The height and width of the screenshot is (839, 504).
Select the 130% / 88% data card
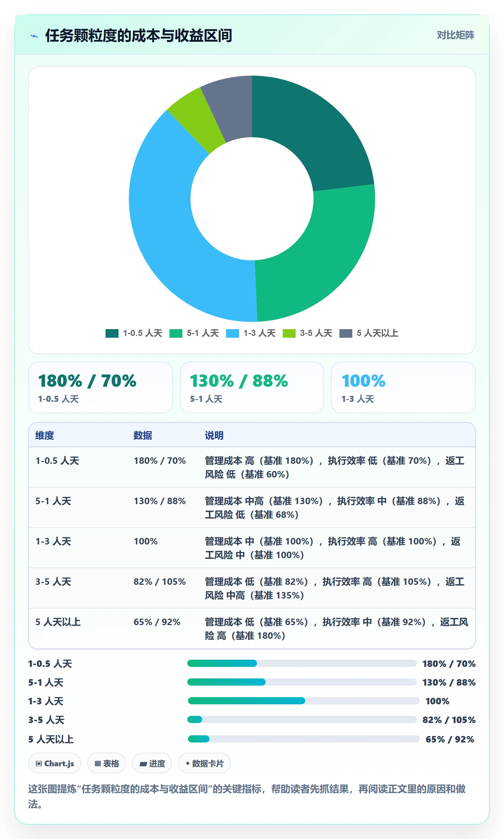pyautogui.click(x=252, y=387)
